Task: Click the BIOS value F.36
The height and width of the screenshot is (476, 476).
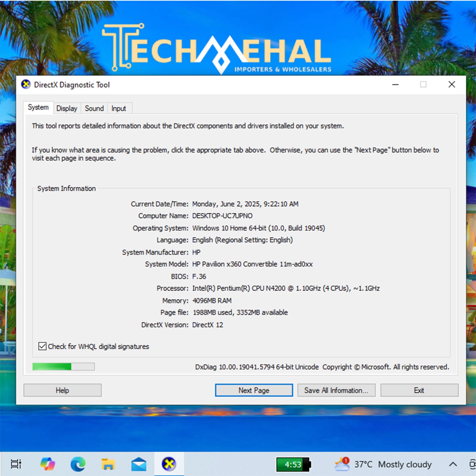Action: coord(199,276)
